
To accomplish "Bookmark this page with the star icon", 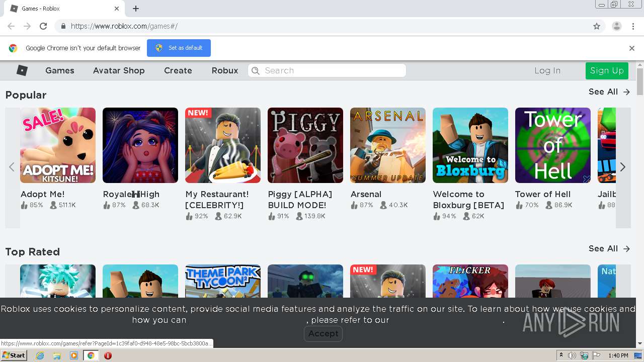I will tap(597, 26).
